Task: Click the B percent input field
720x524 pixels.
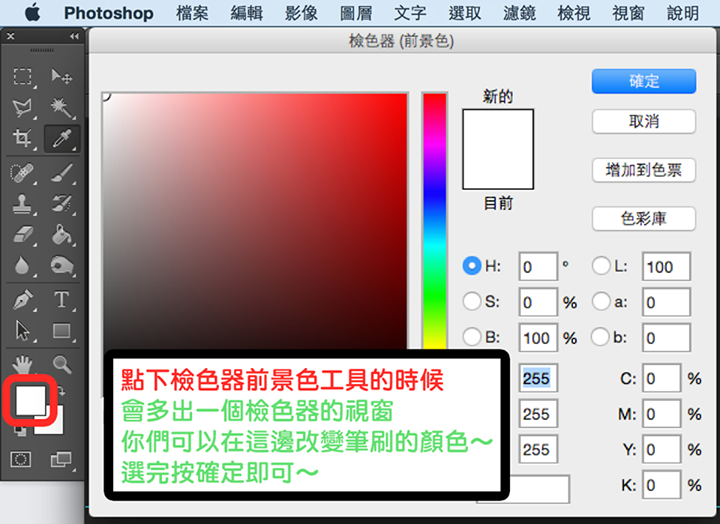Action: pos(538,338)
